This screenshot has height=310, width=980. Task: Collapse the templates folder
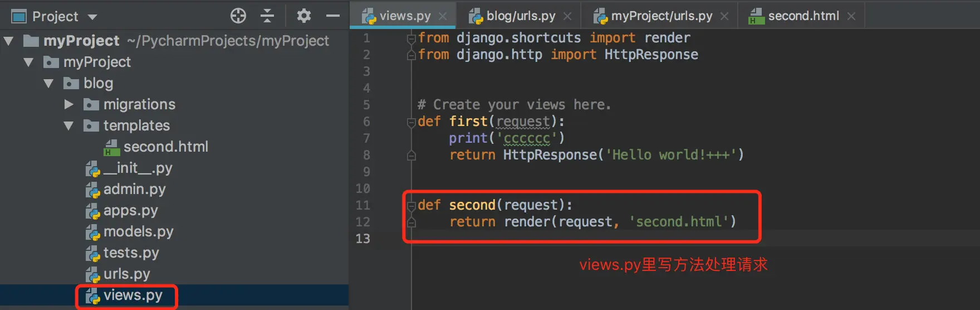[x=68, y=125]
